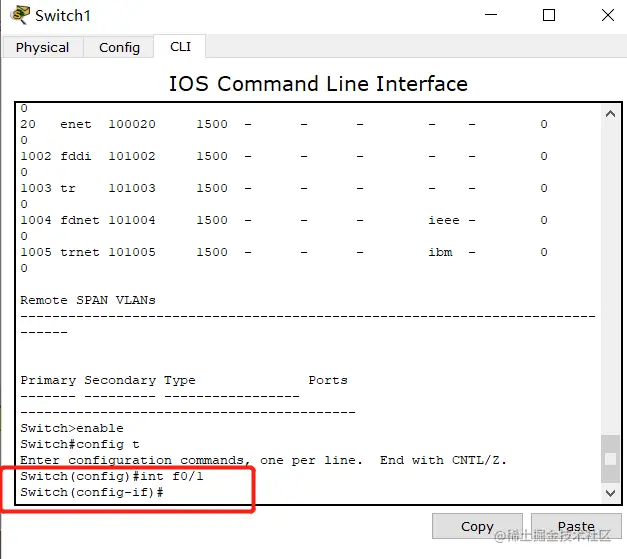Click the '1003 tr' VLAN row
627x559 pixels.
click(x=284, y=188)
